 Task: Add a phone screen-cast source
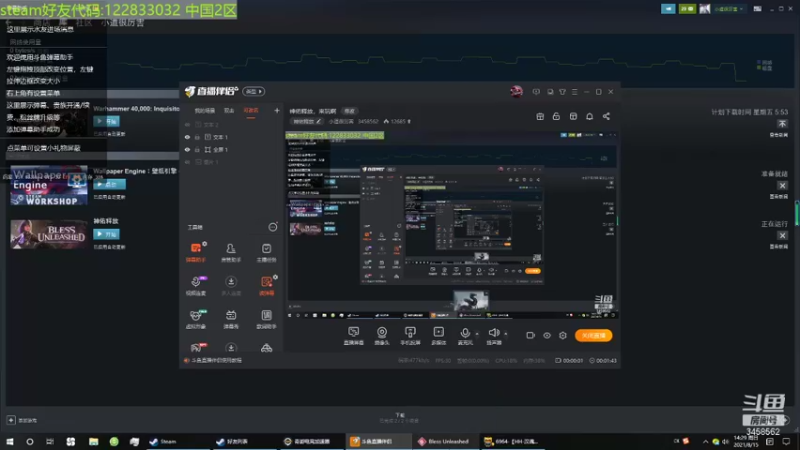[410, 336]
